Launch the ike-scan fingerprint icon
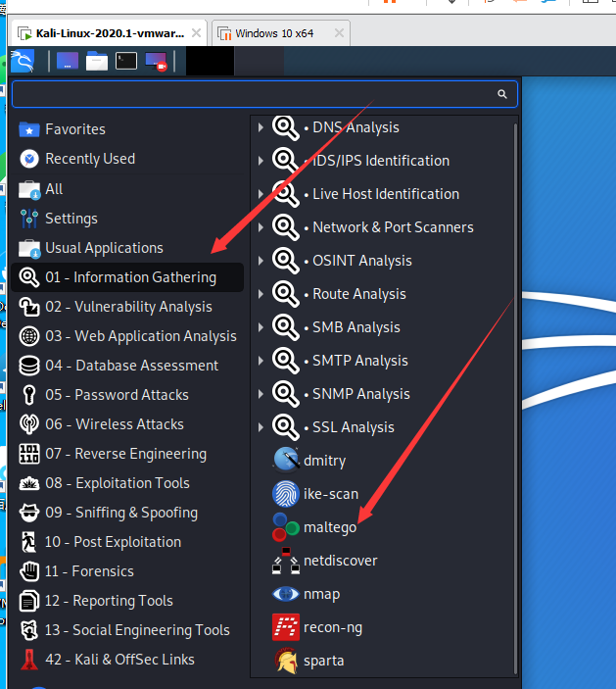Viewport: 616px width, 689px height. [286, 493]
